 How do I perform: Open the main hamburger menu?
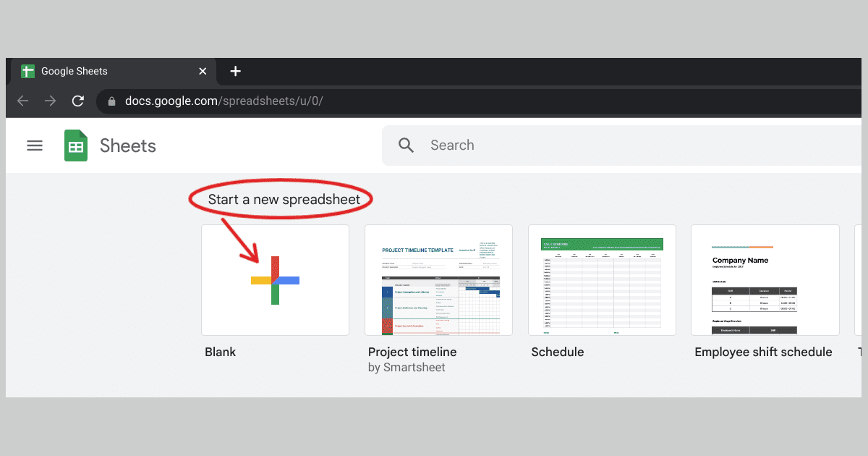[x=35, y=145]
